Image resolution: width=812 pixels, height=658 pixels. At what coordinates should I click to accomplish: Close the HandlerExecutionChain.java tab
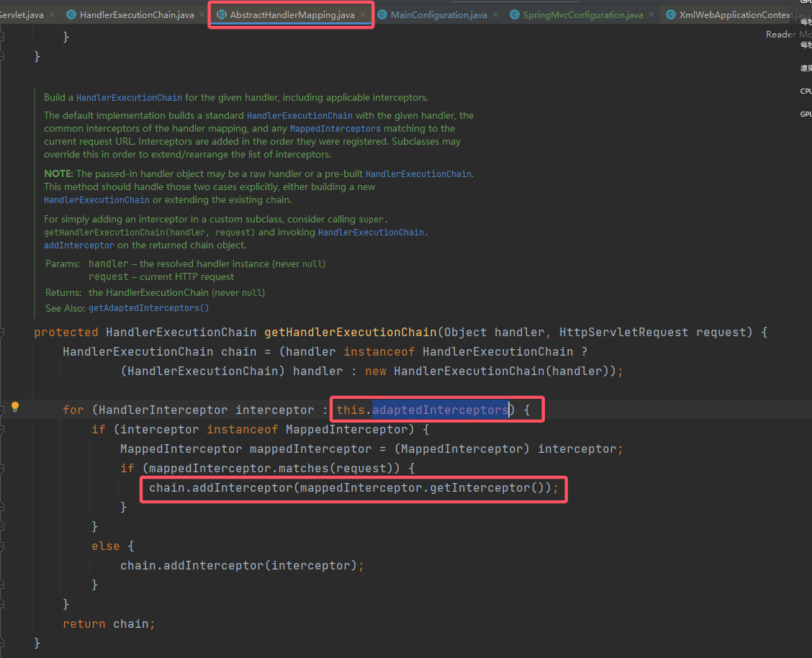[x=202, y=15]
